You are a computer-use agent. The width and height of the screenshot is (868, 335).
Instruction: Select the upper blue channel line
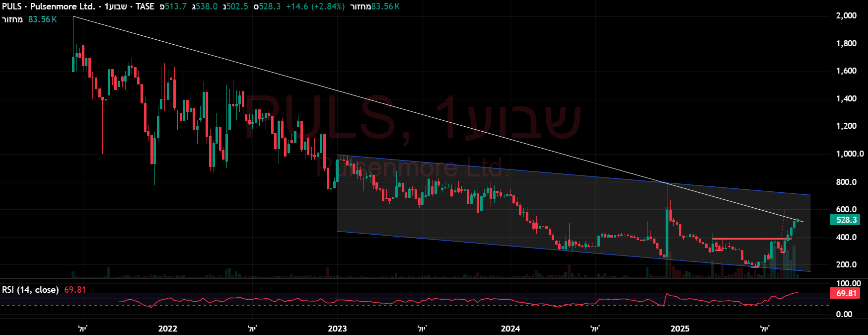[x=574, y=175]
